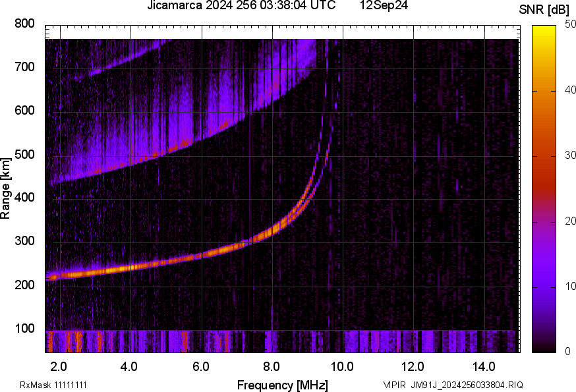Click the range tick label '100'
576x392 pixels.
tap(24, 328)
